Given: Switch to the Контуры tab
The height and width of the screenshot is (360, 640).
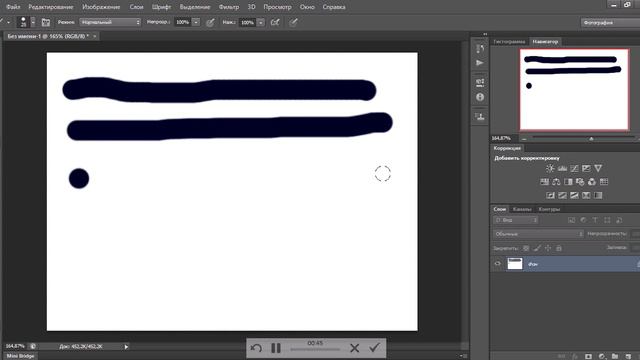Looking at the screenshot, I should tap(549, 209).
